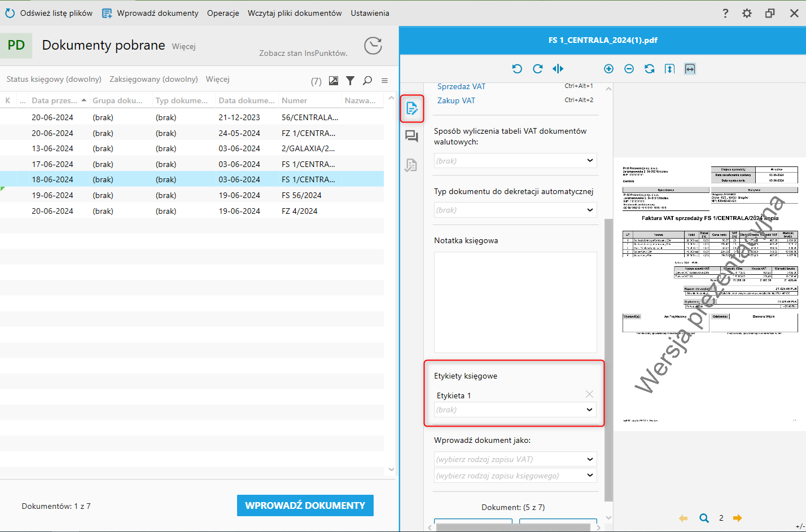
Task: Select the row dated 17-06-2024
Action: point(192,164)
